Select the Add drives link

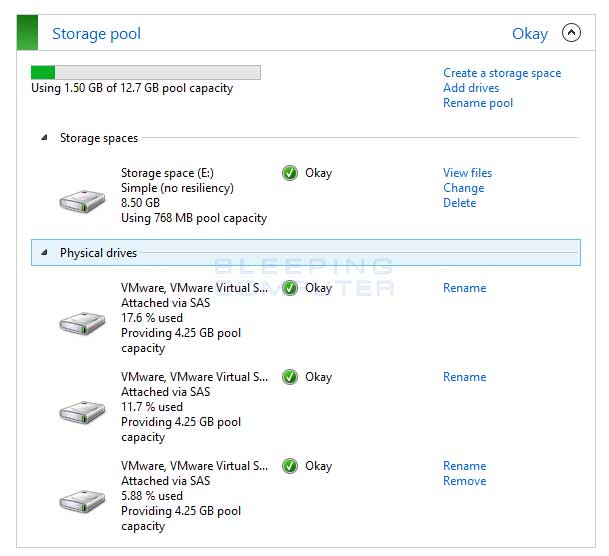[x=471, y=88]
